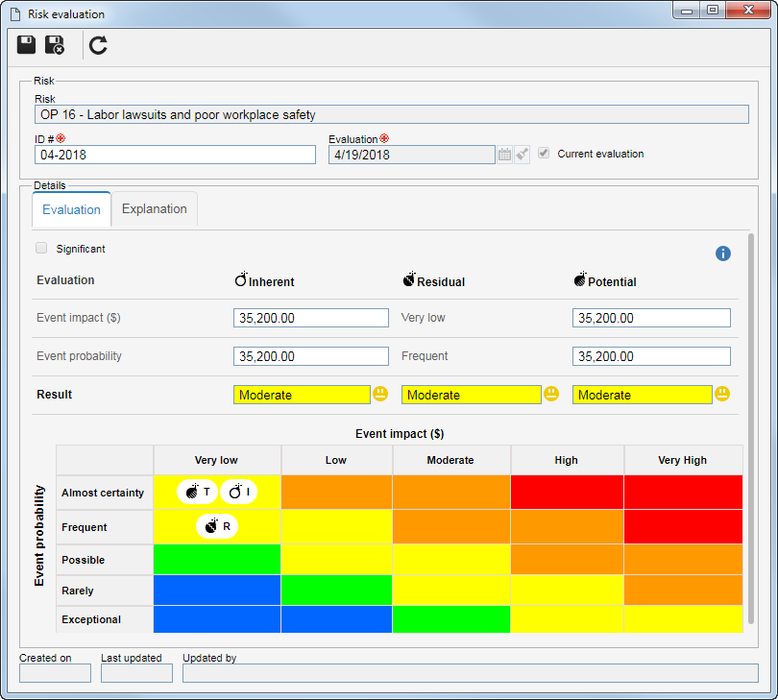Image resolution: width=778 pixels, height=700 pixels.
Task: Click the Potential Event probability field
Action: coord(651,356)
